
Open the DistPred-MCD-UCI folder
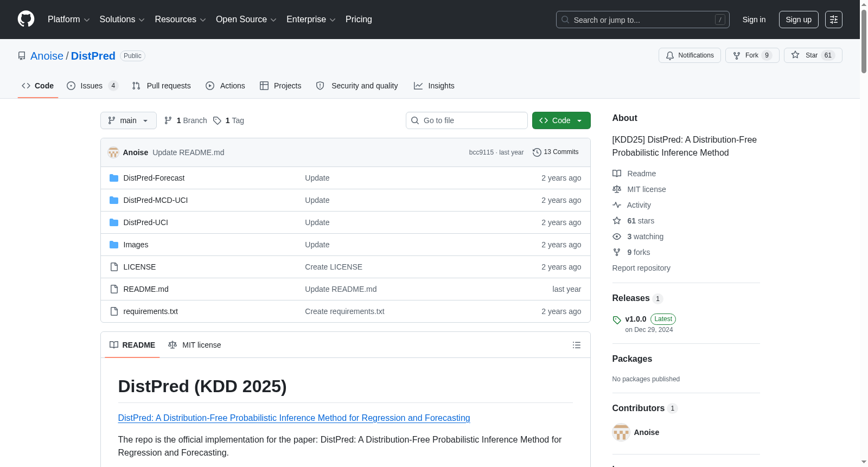coord(156,200)
